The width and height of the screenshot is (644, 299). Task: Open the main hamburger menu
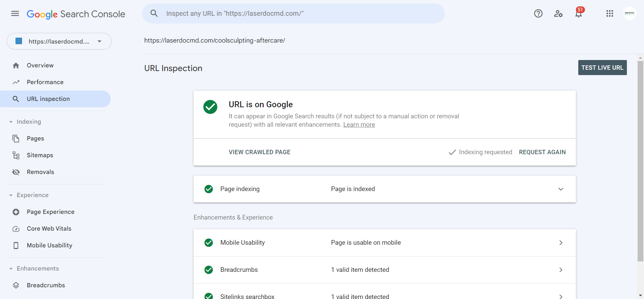click(15, 13)
